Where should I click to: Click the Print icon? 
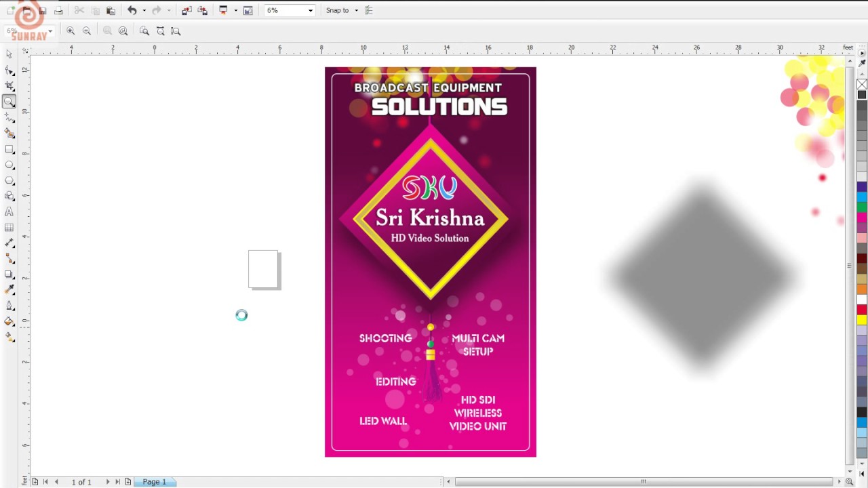pos(58,10)
